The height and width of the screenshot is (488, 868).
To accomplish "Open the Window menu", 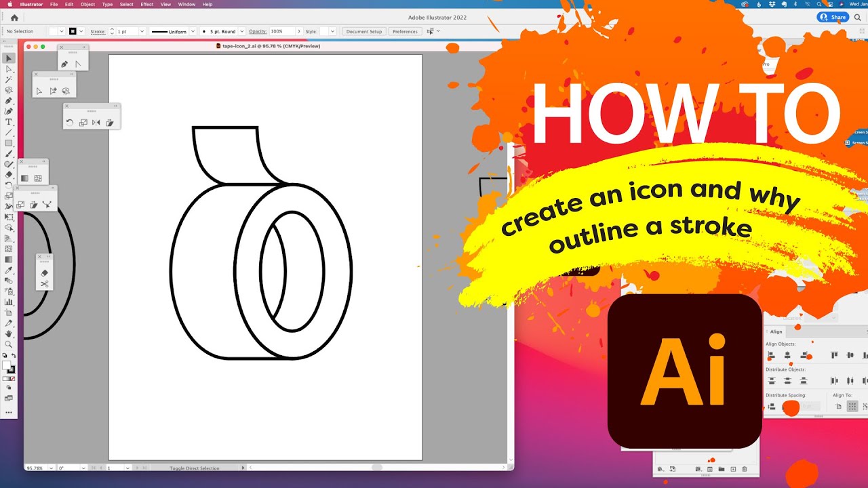I will tap(186, 4).
